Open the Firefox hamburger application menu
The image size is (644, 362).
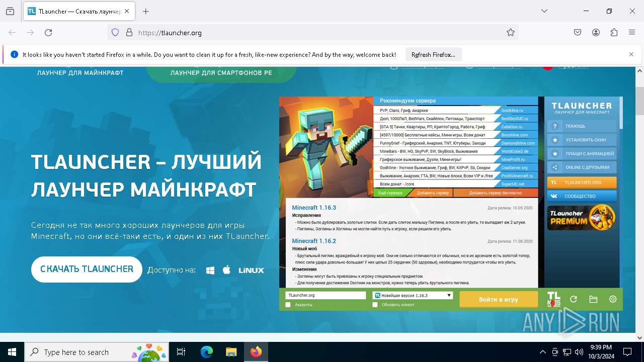coord(632,33)
